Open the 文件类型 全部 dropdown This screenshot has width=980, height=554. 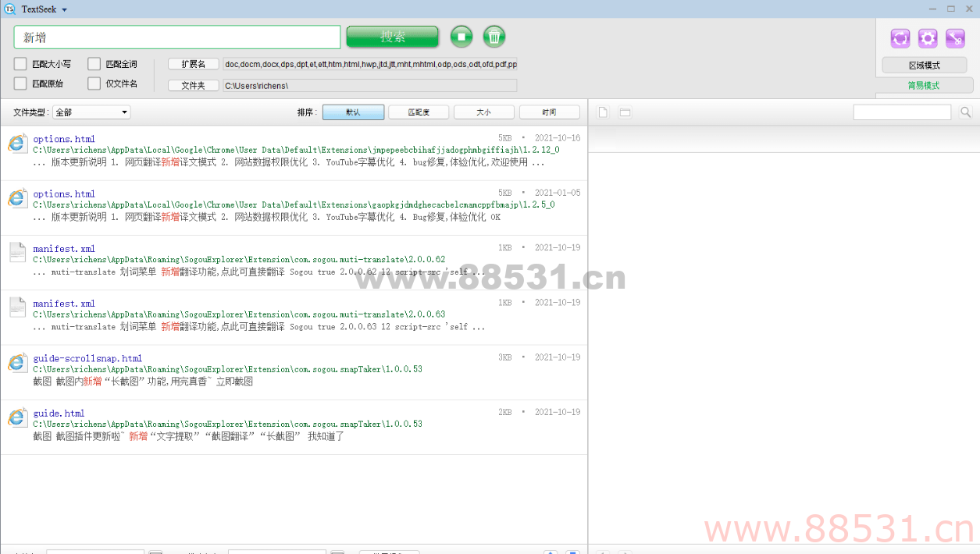click(x=91, y=112)
